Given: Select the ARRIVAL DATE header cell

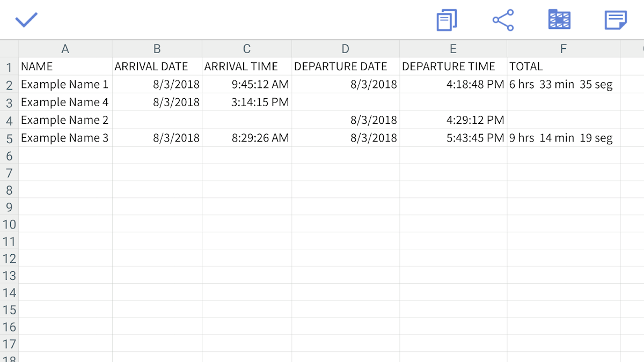Looking at the screenshot, I should (157, 67).
